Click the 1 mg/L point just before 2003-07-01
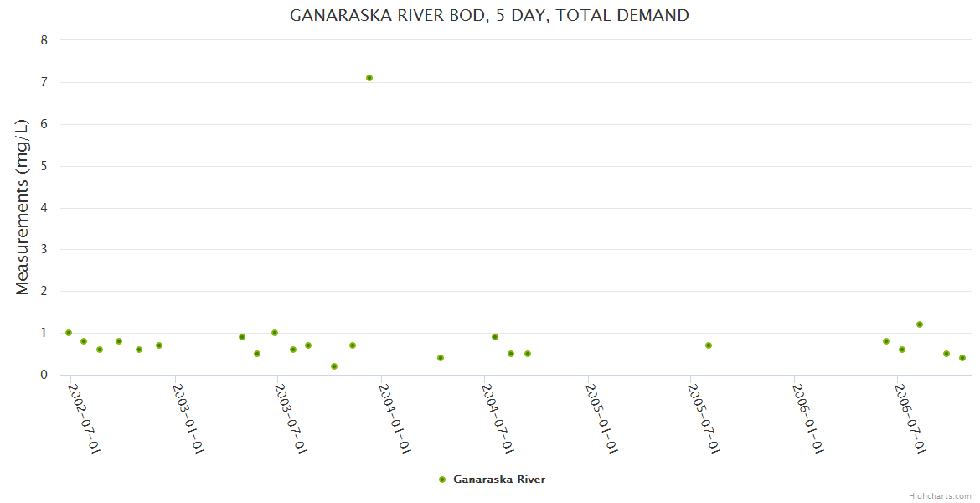Image resolution: width=980 pixels, height=503 pixels. pyautogui.click(x=275, y=333)
